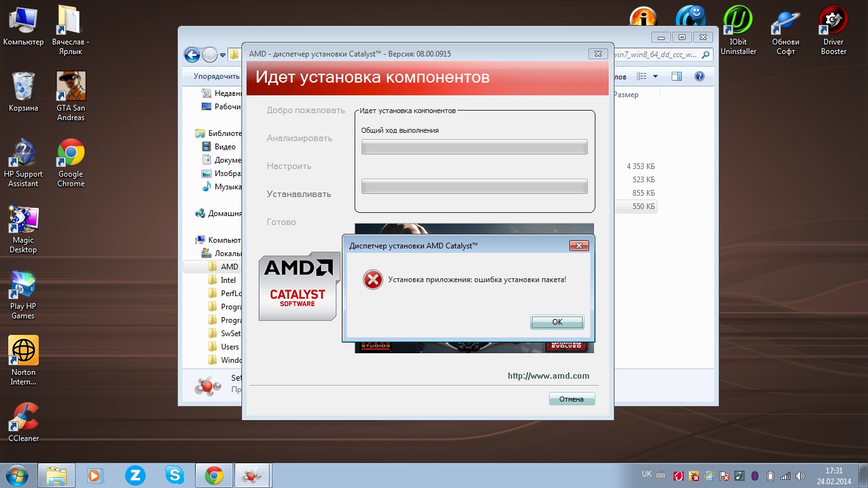Screen dimensions: 868x488
Task: Close the AMD Catalyst error message box
Action: pyautogui.click(x=578, y=245)
